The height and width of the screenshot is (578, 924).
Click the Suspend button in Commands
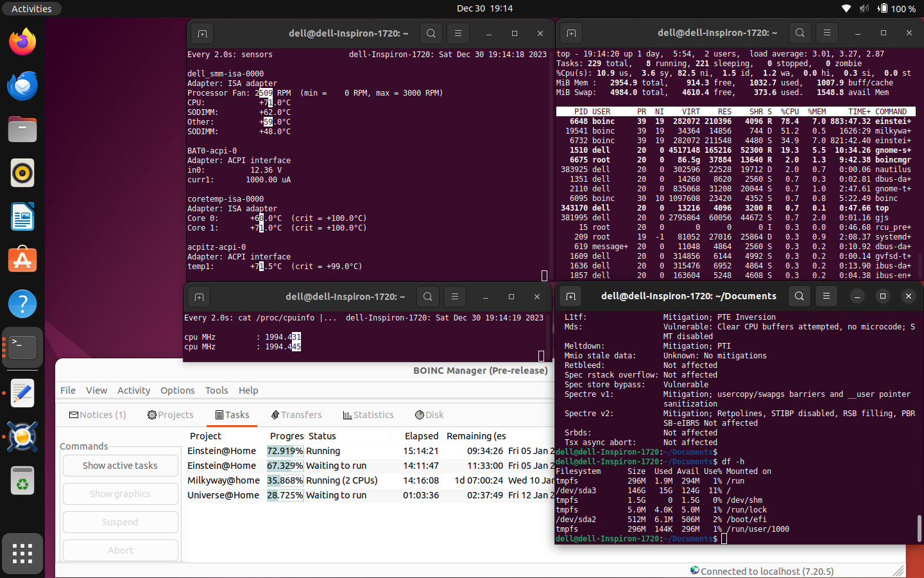pos(120,522)
